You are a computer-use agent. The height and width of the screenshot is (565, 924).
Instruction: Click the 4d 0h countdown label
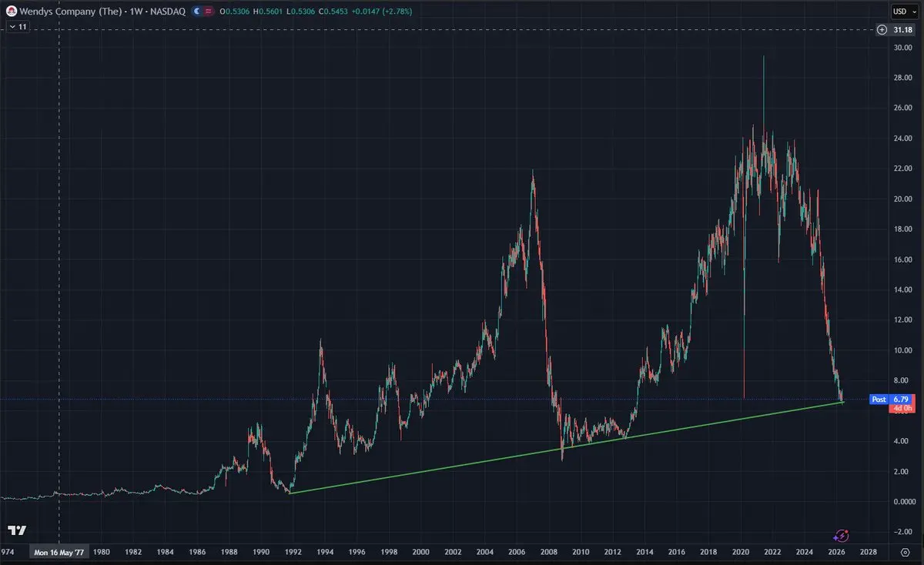click(901, 409)
